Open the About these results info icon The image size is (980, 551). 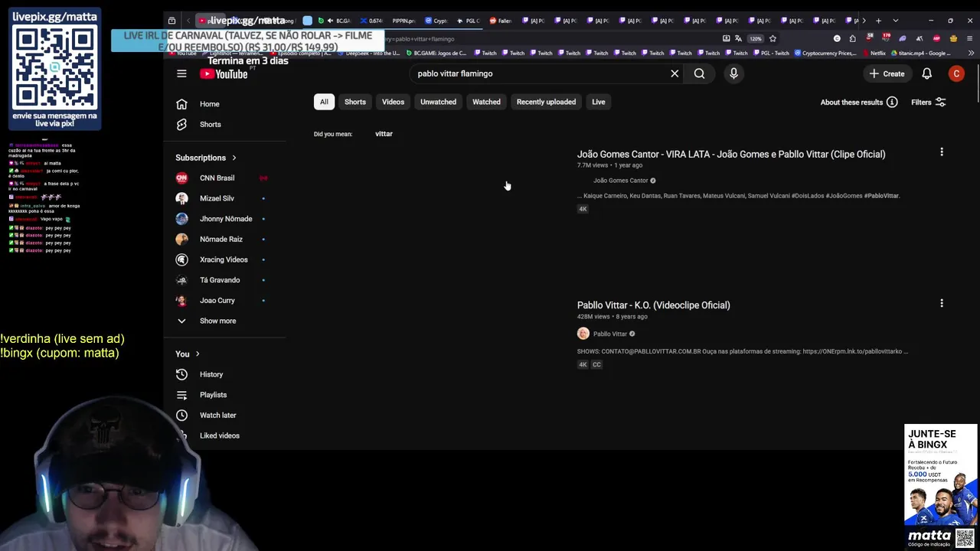[892, 102]
